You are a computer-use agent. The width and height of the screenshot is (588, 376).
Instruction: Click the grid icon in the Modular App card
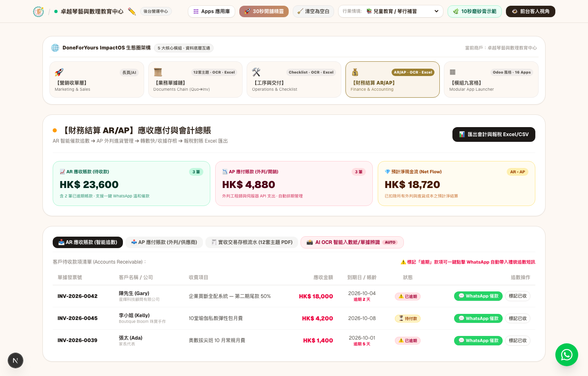[x=452, y=72]
